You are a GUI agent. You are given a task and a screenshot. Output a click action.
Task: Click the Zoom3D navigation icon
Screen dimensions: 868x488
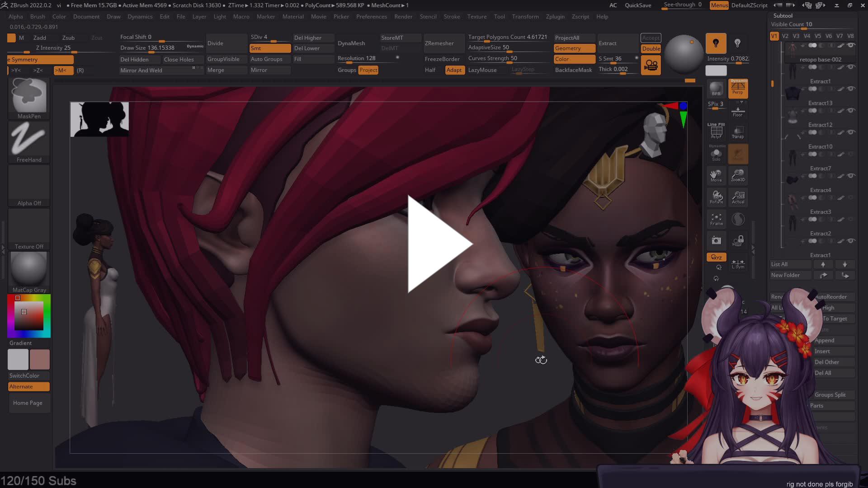pos(738,175)
